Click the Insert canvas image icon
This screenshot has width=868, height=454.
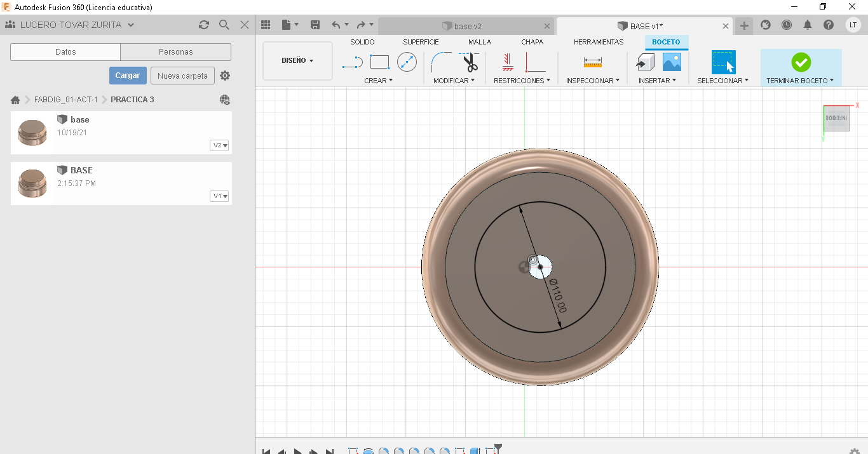[x=672, y=62]
